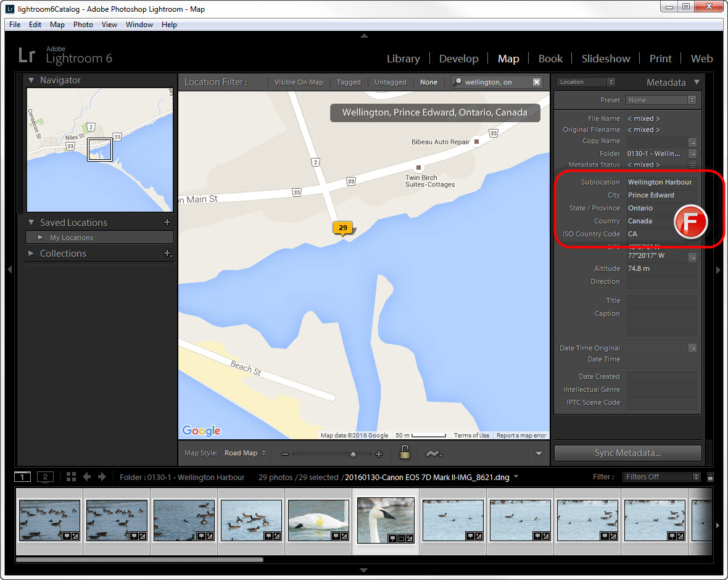
Task: Click the Caption text field
Action: tap(661, 321)
